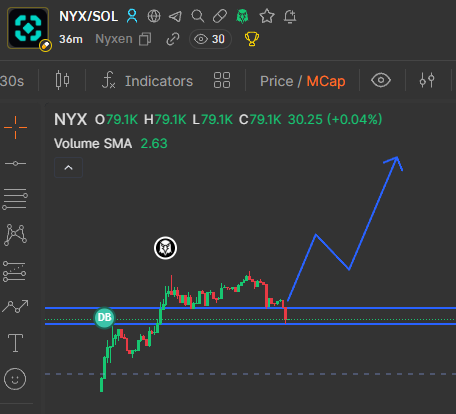Select the trend line drawing tool
The height and width of the screenshot is (414, 456).
[15, 163]
